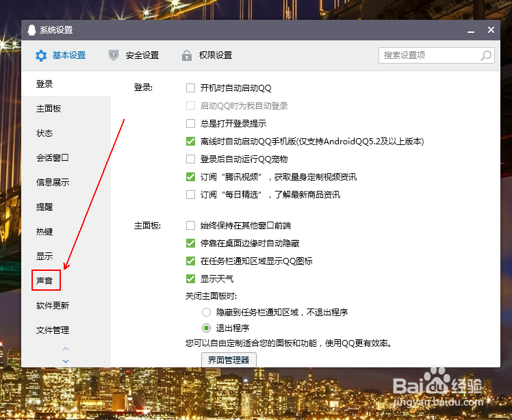
Task: Click the 登录: section label
Action: 143,88
